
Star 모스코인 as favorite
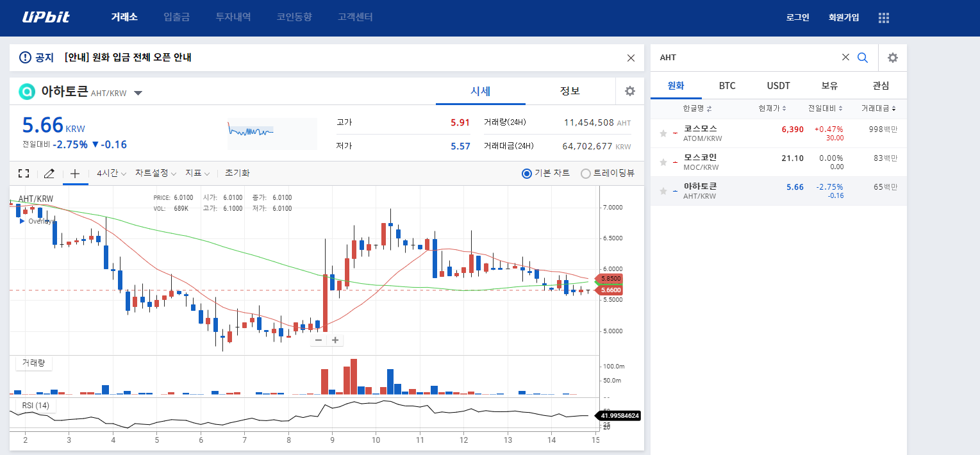point(663,162)
